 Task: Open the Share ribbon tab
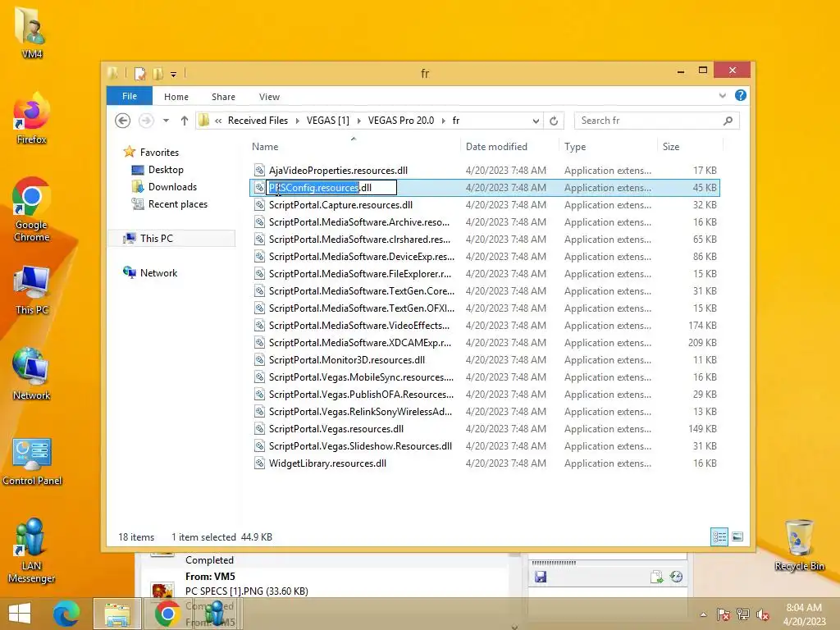tap(223, 97)
